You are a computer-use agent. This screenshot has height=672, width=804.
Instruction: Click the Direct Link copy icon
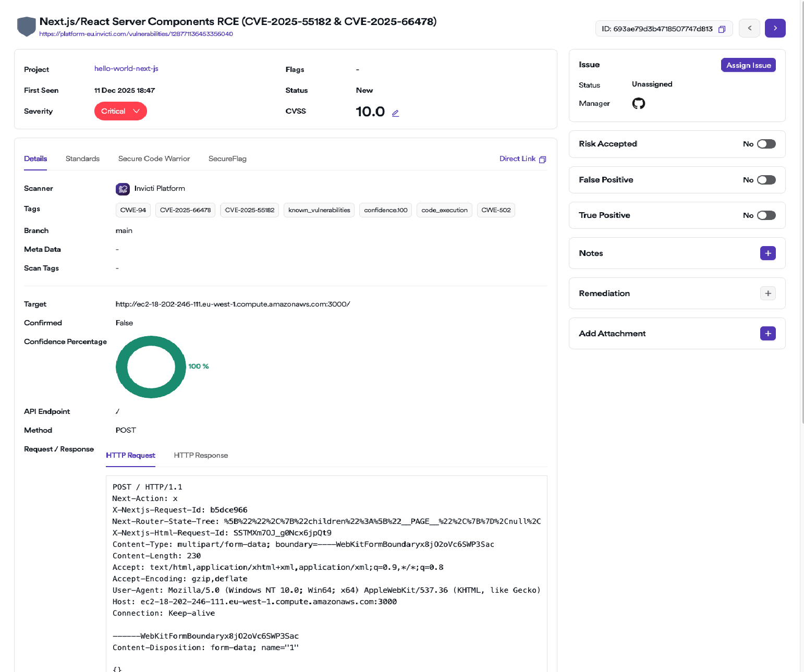(542, 160)
